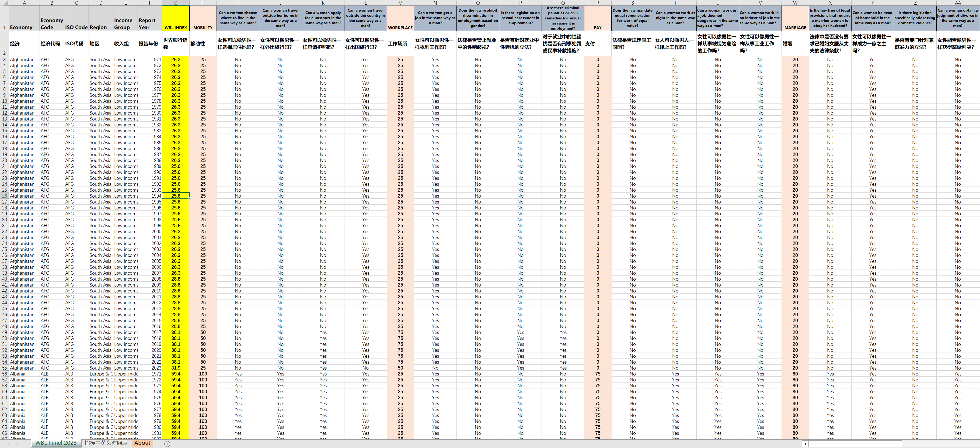This screenshot has width=980, height=448.
Task: Select the MARRIAGE header cell
Action: [795, 18]
